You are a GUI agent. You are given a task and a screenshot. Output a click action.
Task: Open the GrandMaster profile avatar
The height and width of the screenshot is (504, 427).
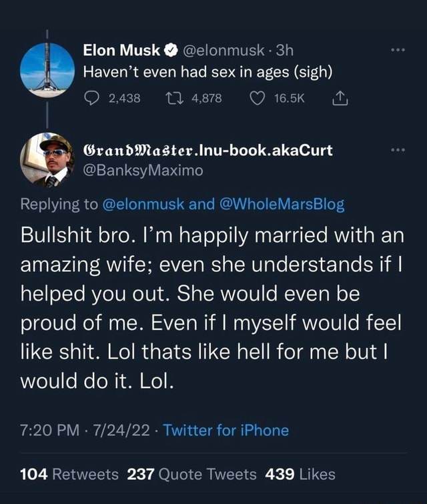47,159
